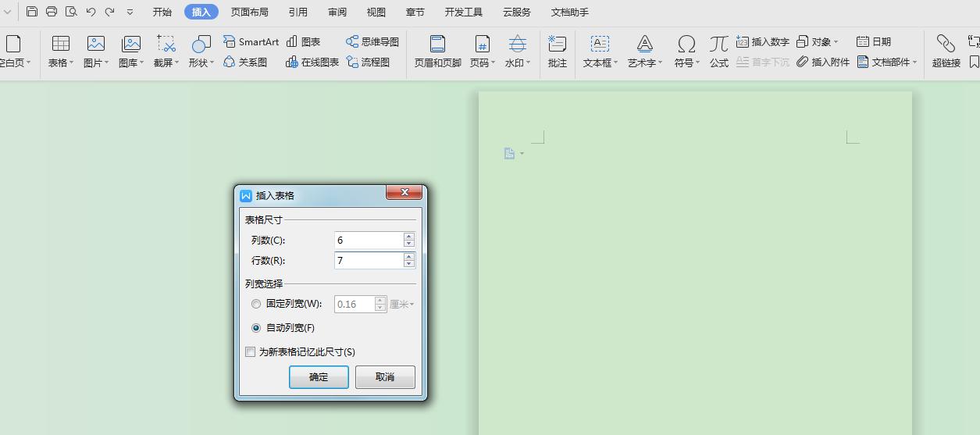980x435 pixels.
Task: Expand the quick access toolbar customize arrow
Action: [x=130, y=12]
